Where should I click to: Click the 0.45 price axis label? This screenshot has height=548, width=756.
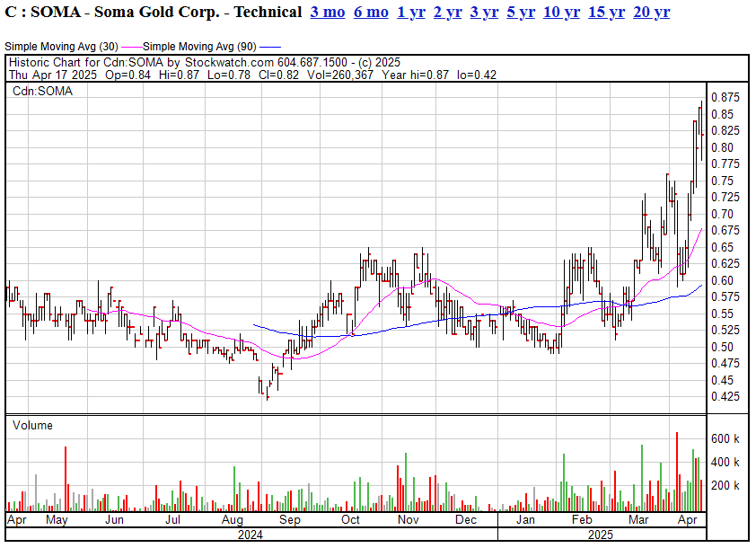tap(722, 381)
